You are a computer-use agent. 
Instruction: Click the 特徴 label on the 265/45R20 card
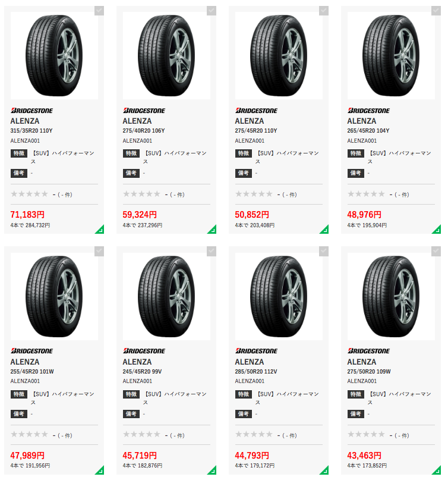click(x=356, y=153)
